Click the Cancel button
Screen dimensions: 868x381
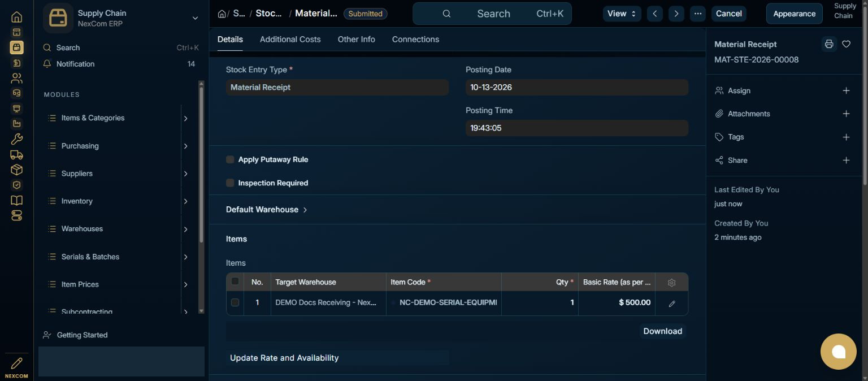click(x=728, y=14)
